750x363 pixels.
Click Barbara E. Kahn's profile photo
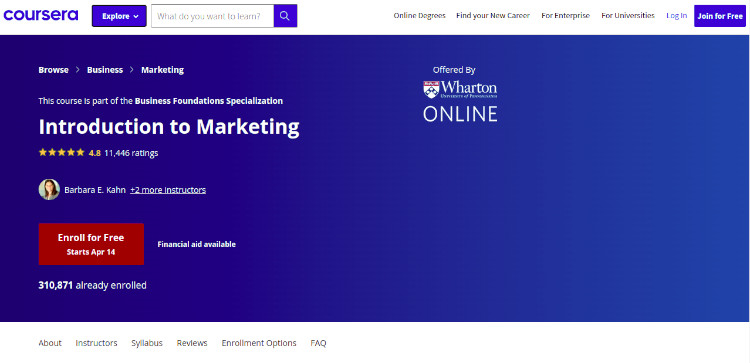pos(49,189)
